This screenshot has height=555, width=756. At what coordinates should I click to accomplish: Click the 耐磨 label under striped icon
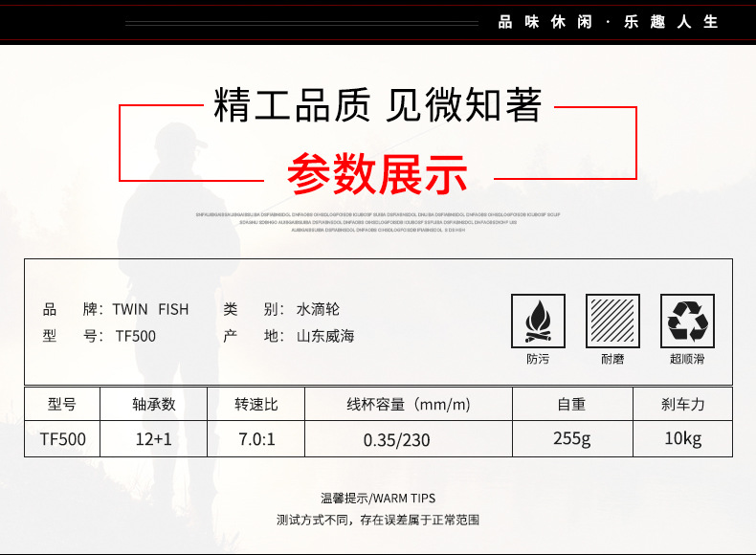pyautogui.click(x=612, y=359)
